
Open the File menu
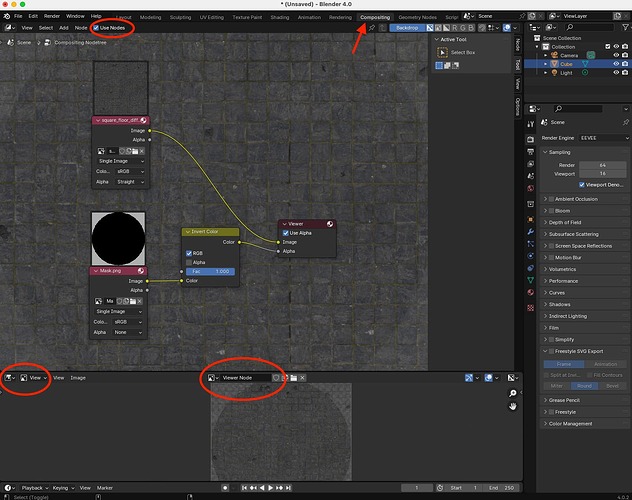[x=18, y=16]
